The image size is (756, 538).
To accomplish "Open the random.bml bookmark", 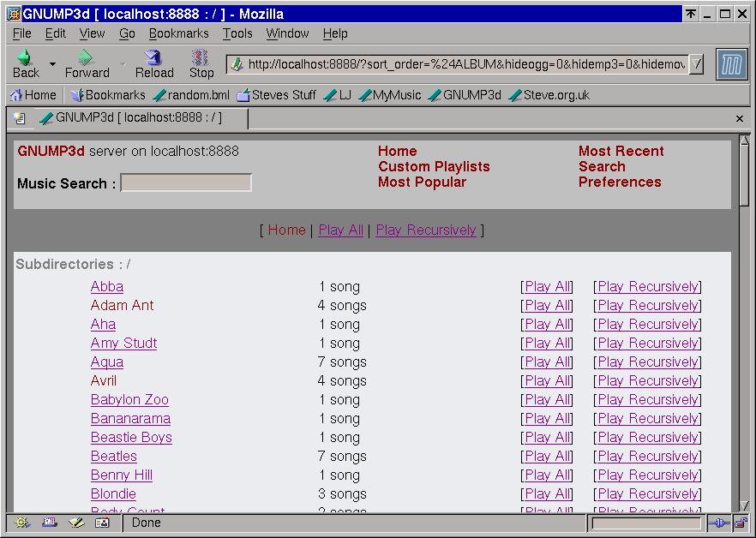I will 191,95.
